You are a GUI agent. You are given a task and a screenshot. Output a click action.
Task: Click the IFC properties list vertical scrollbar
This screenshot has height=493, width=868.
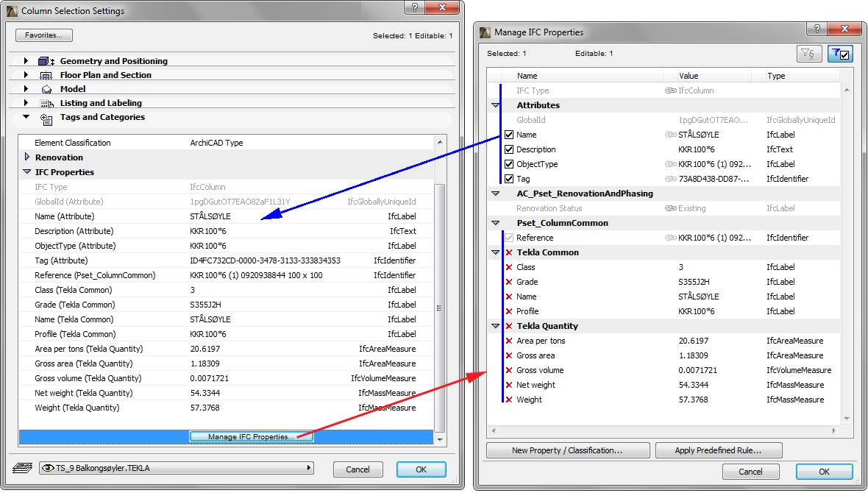click(847, 254)
